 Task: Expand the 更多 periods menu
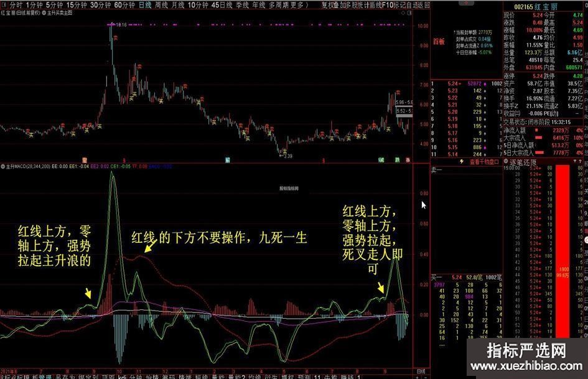(x=299, y=5)
